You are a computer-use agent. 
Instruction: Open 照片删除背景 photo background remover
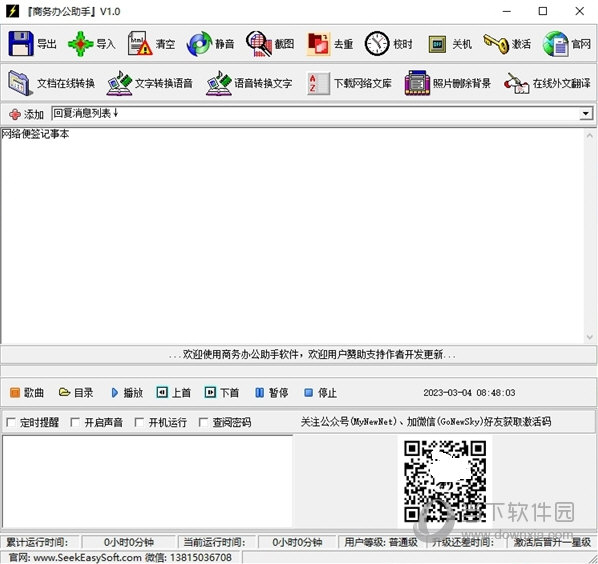click(448, 83)
